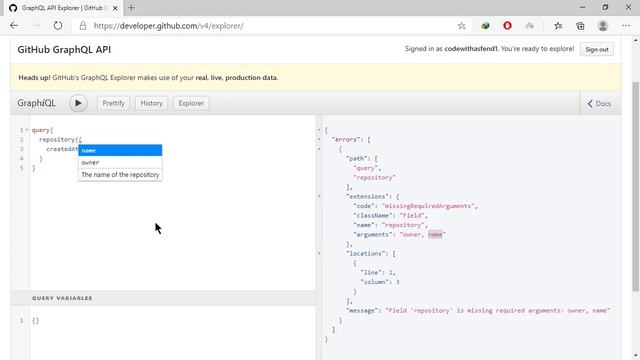
Task: Open the red Opera extension icon
Action: [x=507, y=26]
